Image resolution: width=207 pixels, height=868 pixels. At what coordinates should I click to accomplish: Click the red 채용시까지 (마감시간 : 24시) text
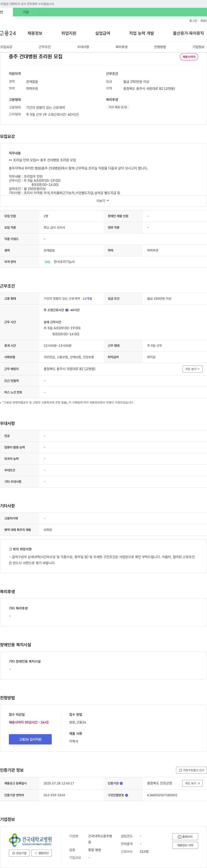29,722
